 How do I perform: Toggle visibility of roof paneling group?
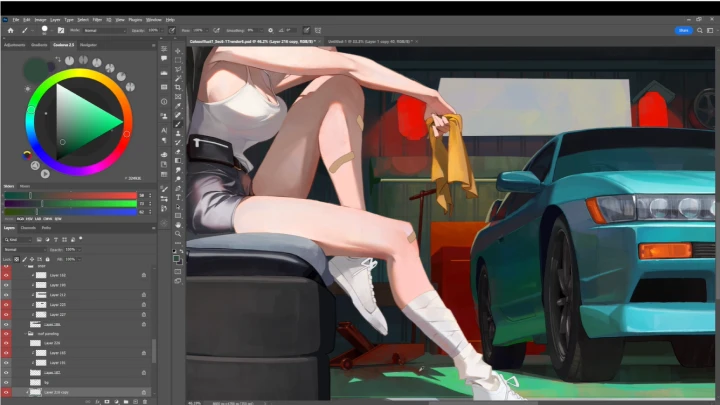pos(6,334)
